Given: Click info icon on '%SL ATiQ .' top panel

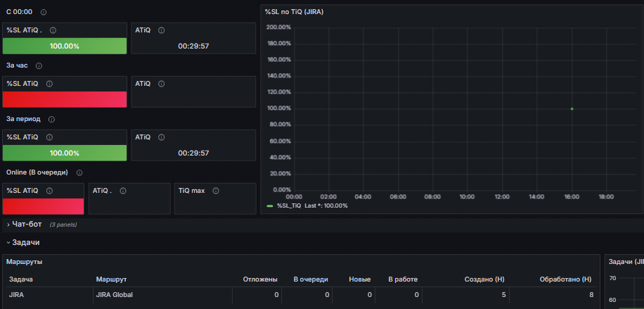Looking at the screenshot, I should pos(53,30).
